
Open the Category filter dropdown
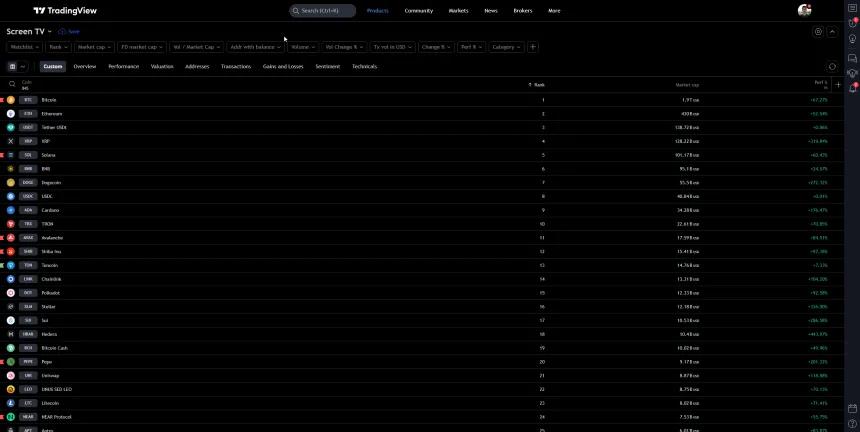click(x=506, y=47)
